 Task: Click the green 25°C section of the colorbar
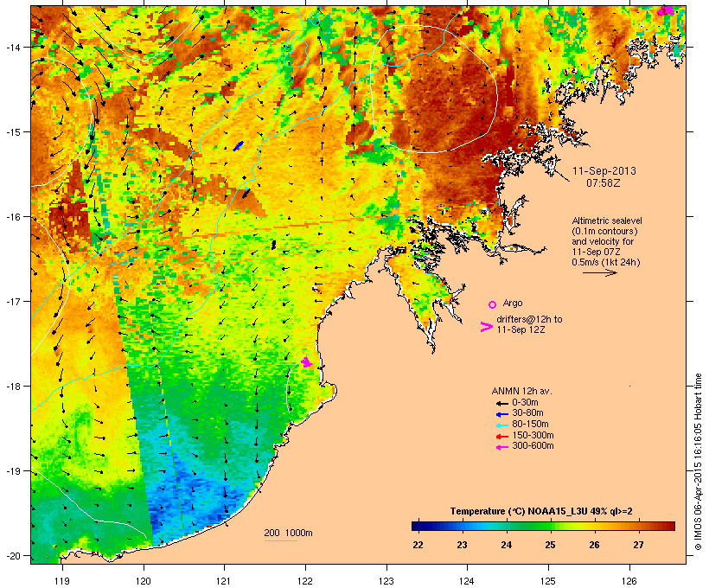(x=550, y=526)
